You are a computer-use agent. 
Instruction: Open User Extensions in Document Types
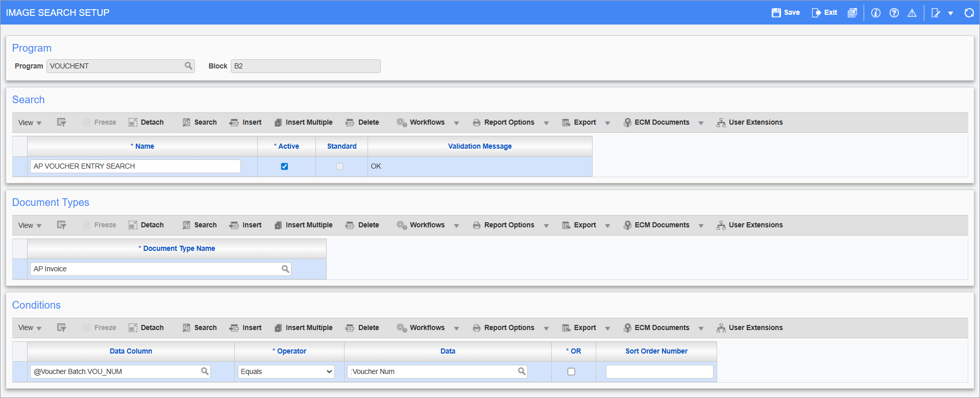(x=749, y=225)
